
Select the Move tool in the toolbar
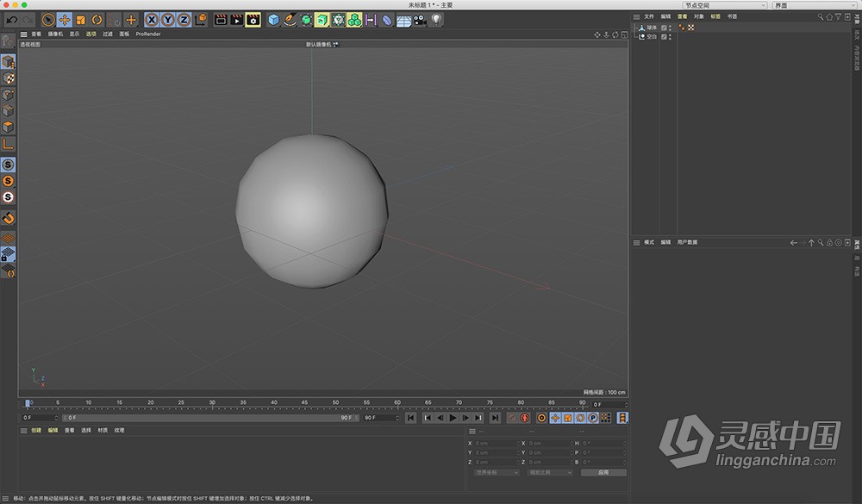click(63, 19)
